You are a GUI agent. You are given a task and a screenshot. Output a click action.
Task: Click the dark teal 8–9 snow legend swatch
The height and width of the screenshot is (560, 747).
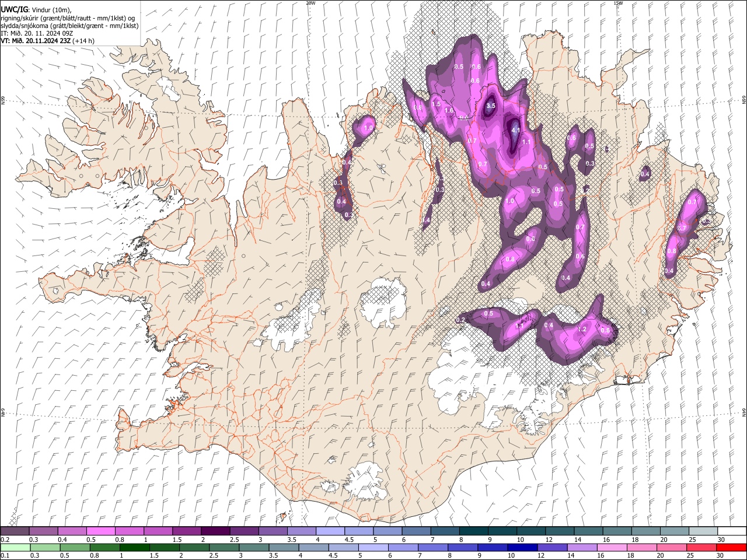(x=474, y=531)
